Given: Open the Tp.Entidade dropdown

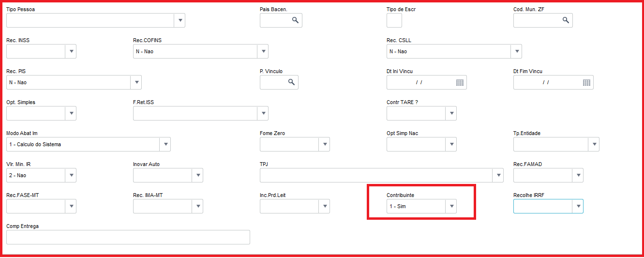Looking at the screenshot, I should click(594, 144).
